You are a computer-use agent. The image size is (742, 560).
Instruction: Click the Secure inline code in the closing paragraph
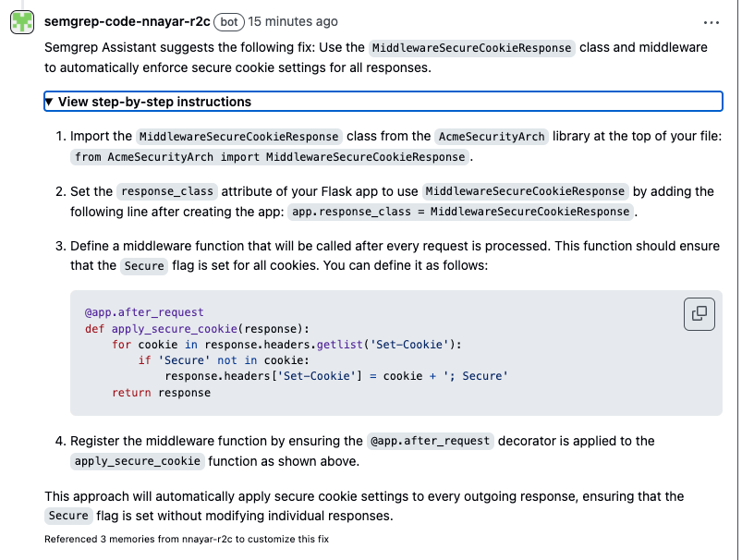click(68, 516)
